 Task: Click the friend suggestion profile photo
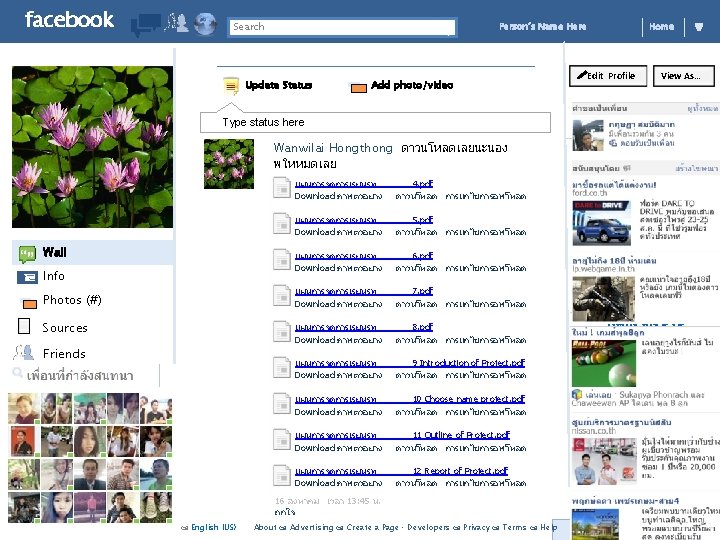[x=588, y=135]
